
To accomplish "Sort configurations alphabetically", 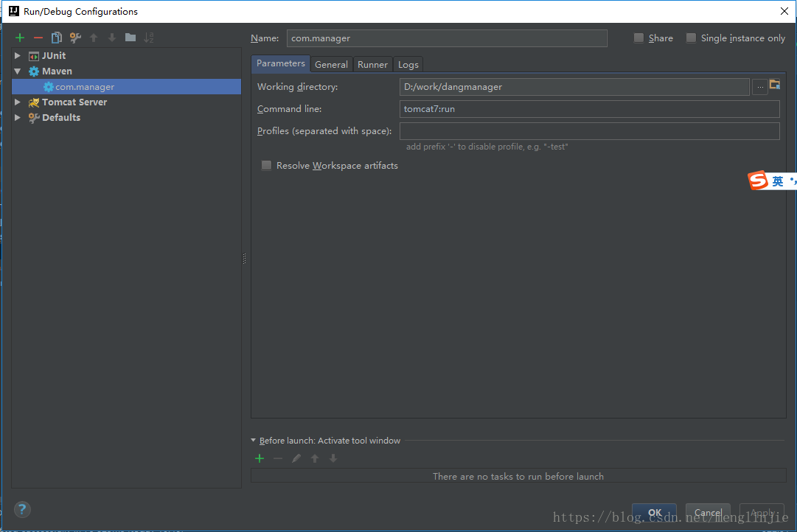I will pyautogui.click(x=148, y=38).
